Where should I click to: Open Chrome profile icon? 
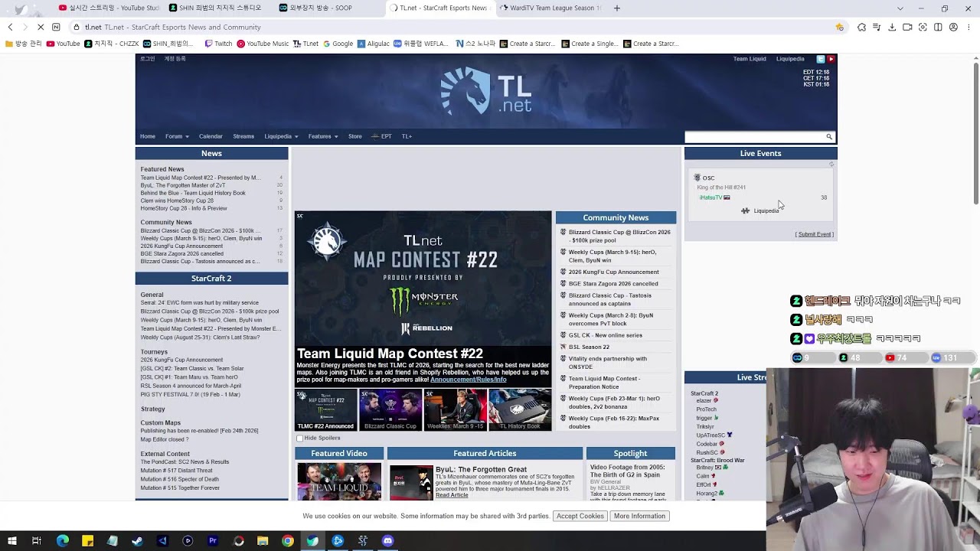tap(953, 27)
